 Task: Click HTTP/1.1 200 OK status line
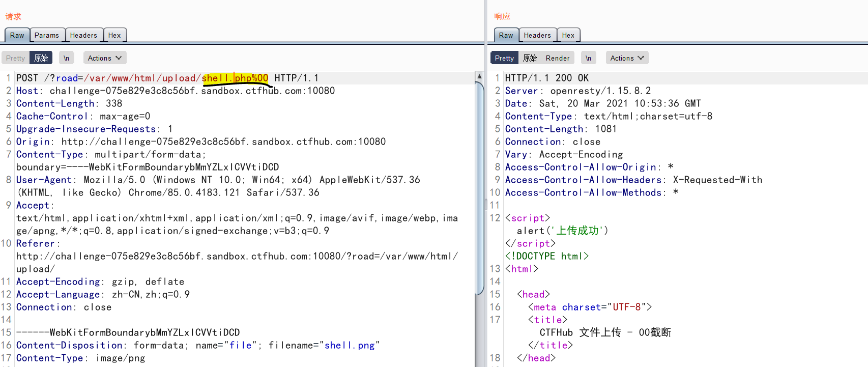[547, 78]
